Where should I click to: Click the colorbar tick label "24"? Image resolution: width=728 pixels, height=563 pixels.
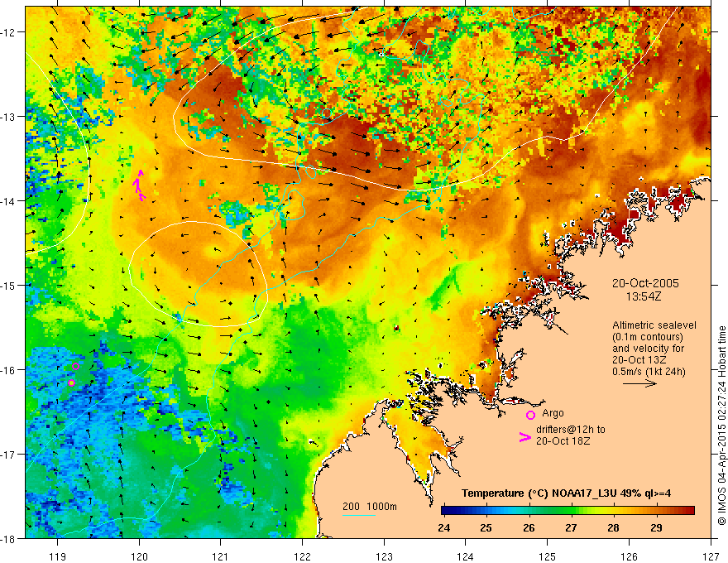444,527
